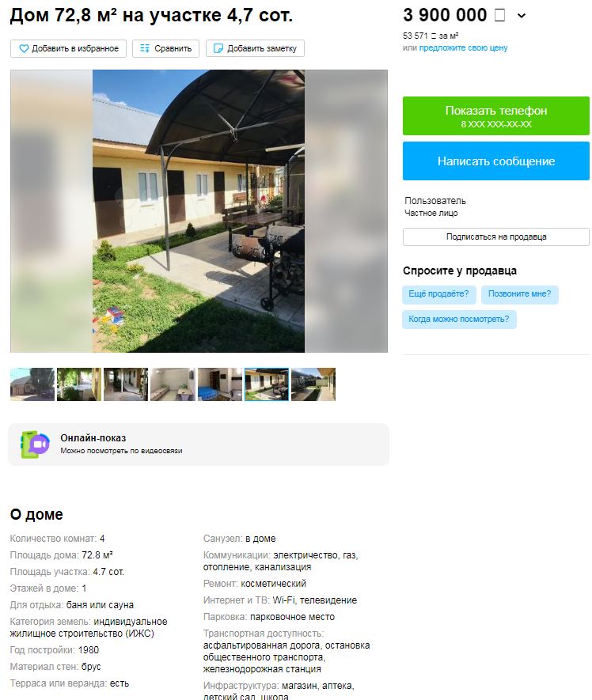Screen dimensions: 592x700
Task: Select quick question 'Ещё продаёте?'
Action: point(438,294)
